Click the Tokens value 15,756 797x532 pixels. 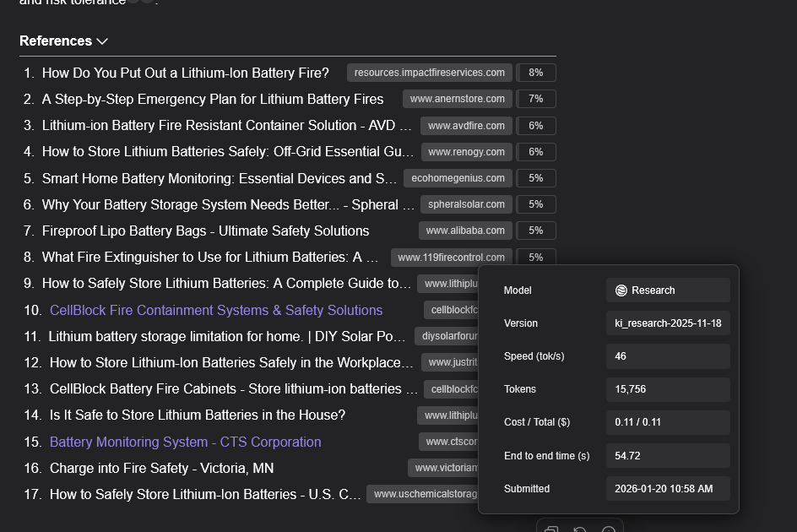tap(668, 389)
